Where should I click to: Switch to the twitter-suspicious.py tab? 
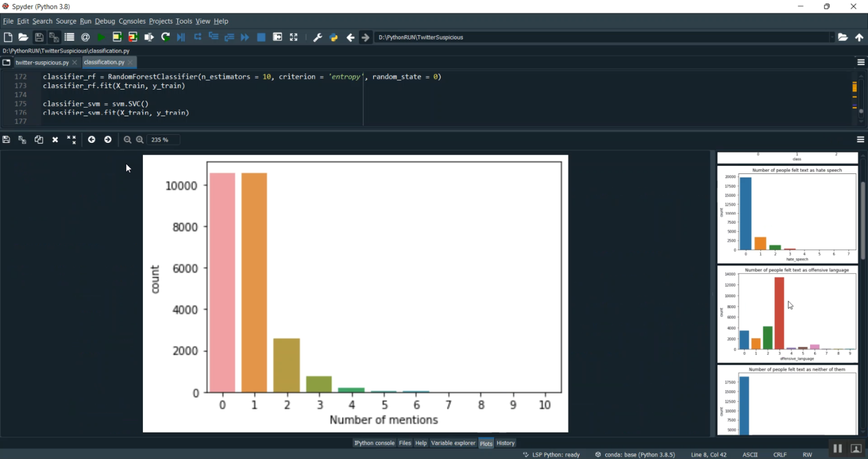tap(42, 62)
